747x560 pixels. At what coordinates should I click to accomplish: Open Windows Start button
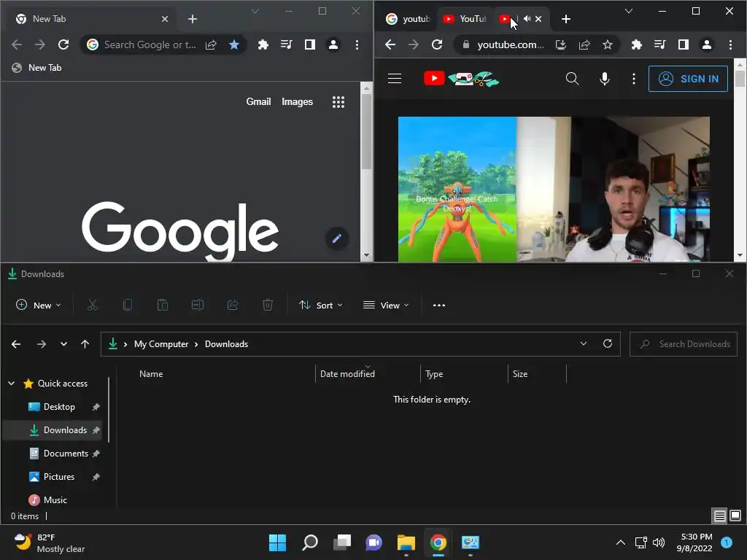pos(277,542)
